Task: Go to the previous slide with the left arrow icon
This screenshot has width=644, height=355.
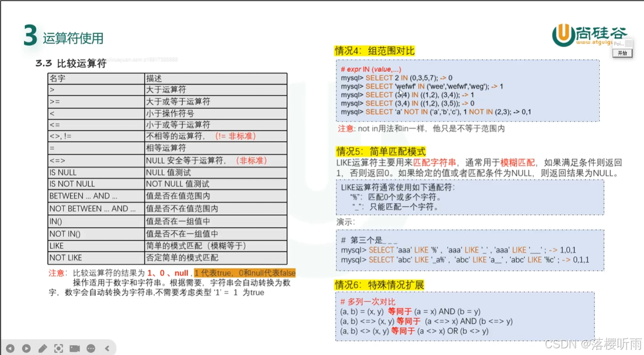Action: pos(10,348)
